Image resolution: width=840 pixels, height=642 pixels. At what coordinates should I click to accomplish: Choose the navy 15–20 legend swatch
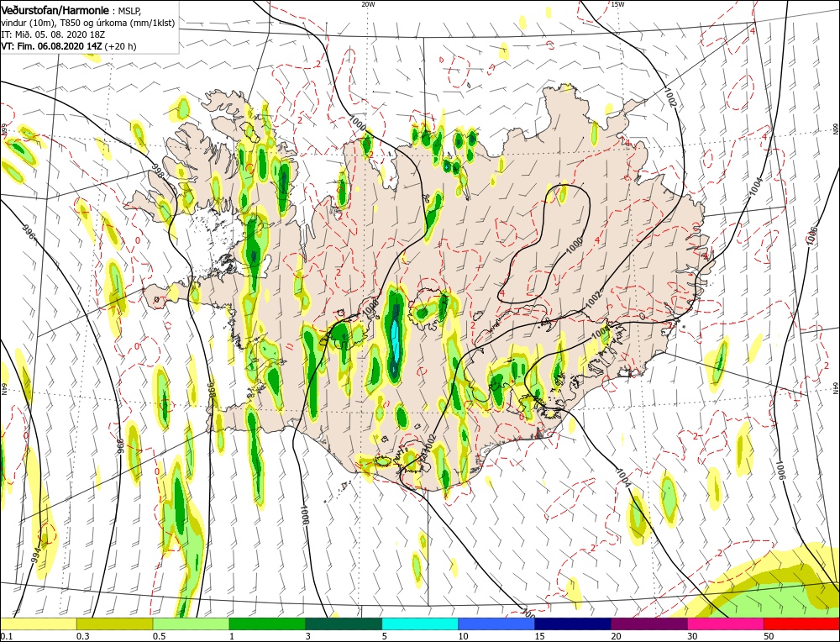pos(573,624)
